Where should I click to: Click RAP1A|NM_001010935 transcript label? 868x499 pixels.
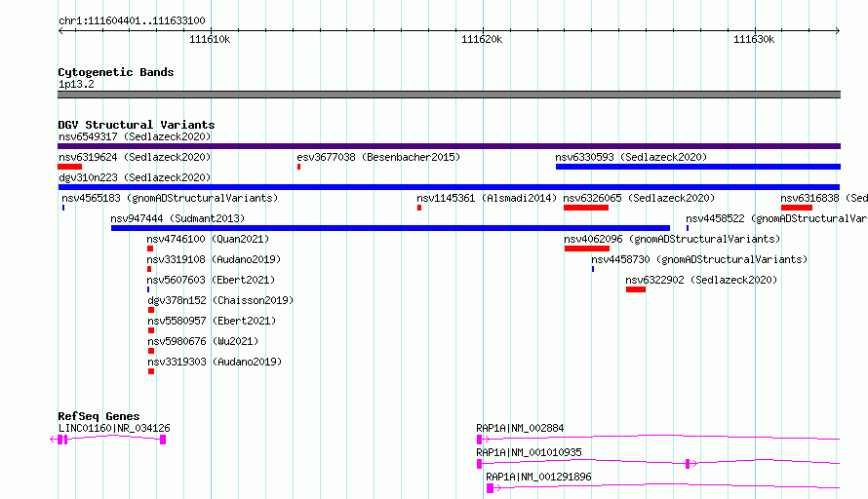(x=529, y=452)
